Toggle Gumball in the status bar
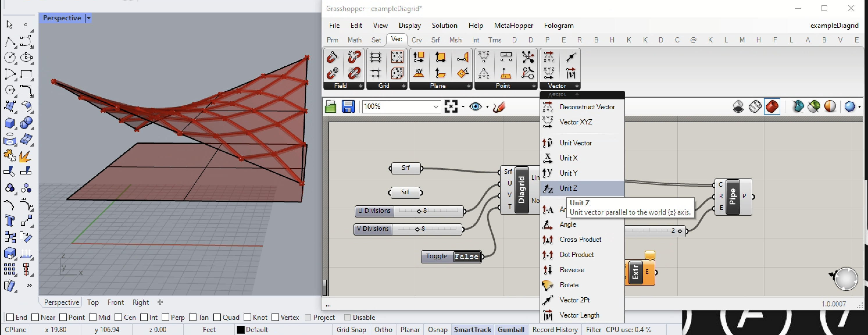 tap(511, 329)
